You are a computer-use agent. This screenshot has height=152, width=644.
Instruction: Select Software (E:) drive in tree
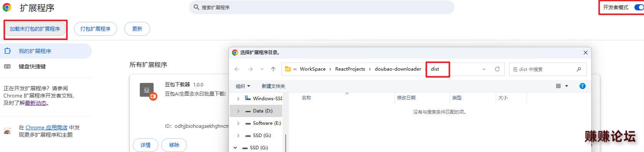267,123
